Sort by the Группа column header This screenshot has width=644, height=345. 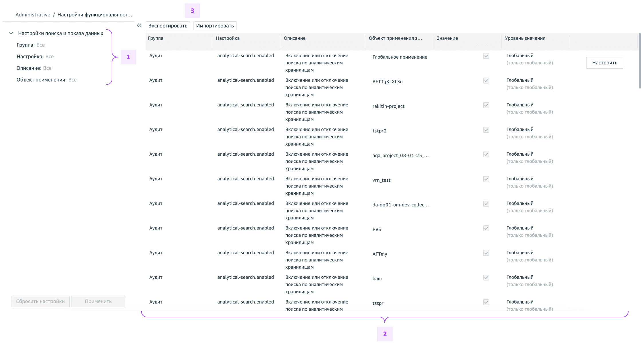coord(156,38)
